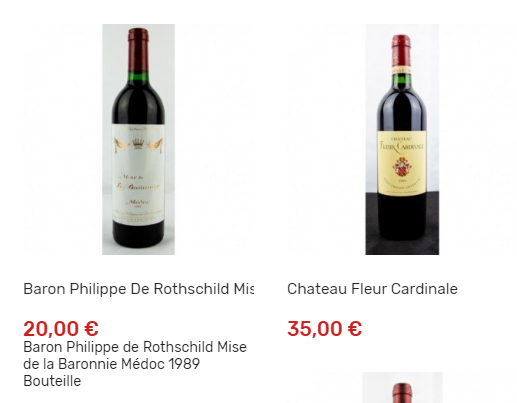Open the Baron Philippe De Rothschild title link
Image resolution: width=517 pixels, height=403 pixels.
pyautogui.click(x=139, y=289)
